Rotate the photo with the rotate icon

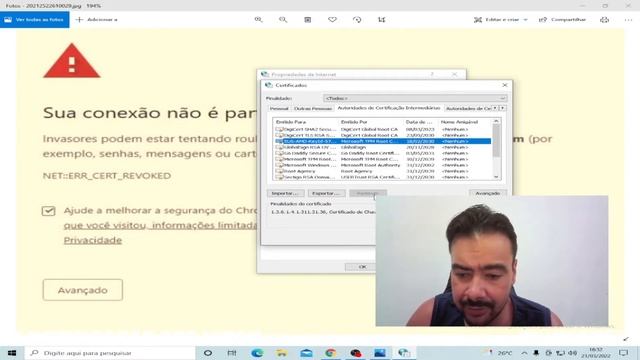[x=357, y=20]
